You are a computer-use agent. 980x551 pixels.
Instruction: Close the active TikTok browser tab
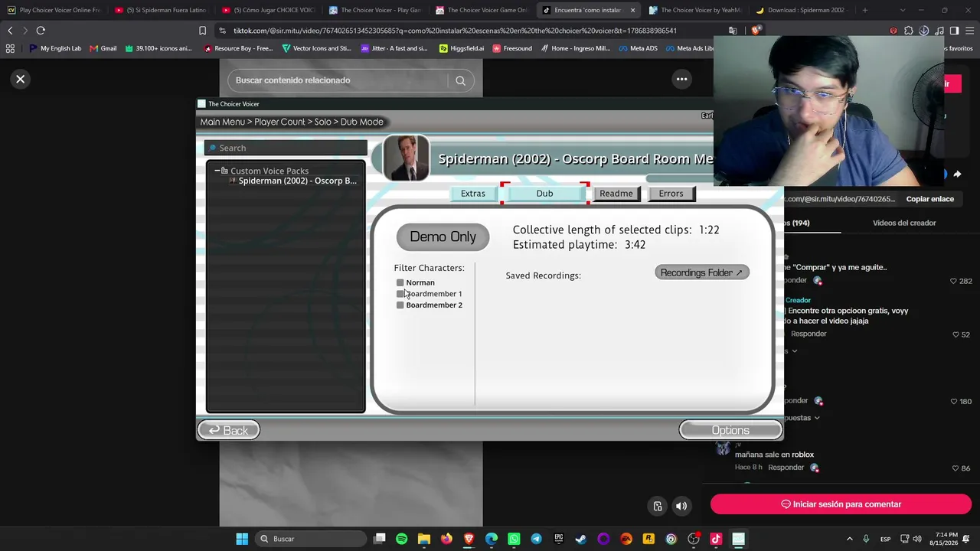pyautogui.click(x=632, y=10)
